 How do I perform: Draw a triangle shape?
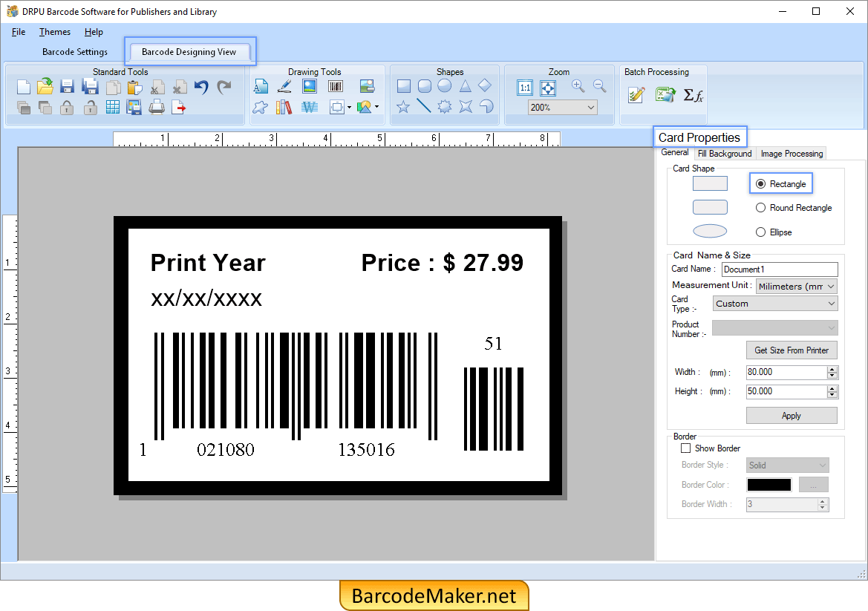[465, 86]
